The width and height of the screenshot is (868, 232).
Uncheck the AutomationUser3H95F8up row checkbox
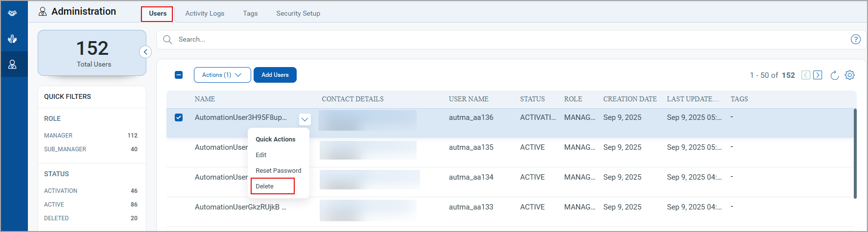(x=179, y=117)
